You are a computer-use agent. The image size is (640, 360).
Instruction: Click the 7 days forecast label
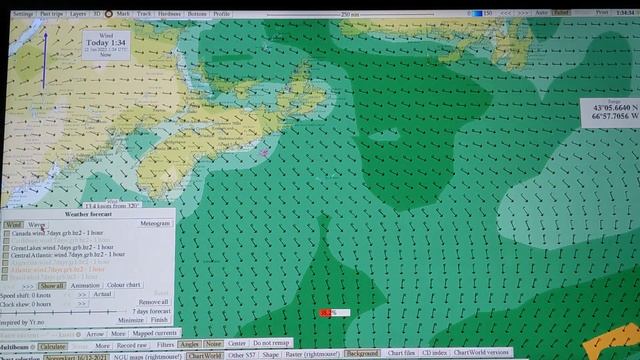pos(151,311)
